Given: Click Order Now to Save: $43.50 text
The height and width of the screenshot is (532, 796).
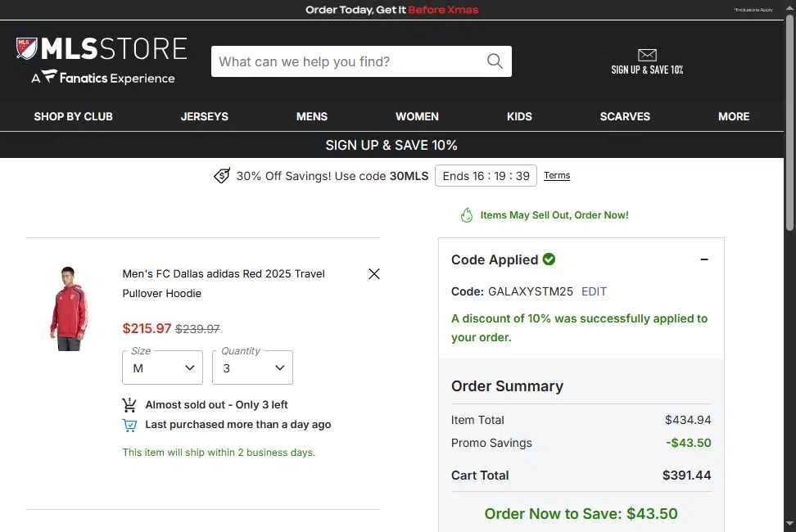Looking at the screenshot, I should [x=581, y=514].
